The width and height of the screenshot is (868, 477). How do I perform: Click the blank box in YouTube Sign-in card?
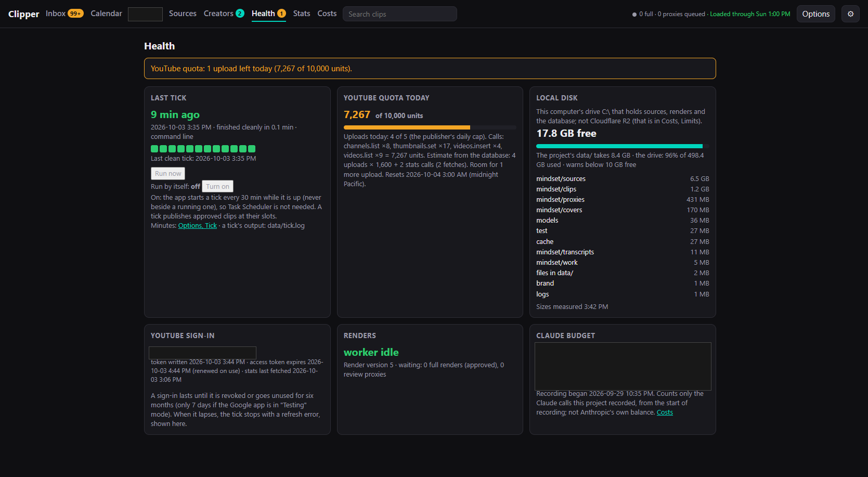[202, 353]
